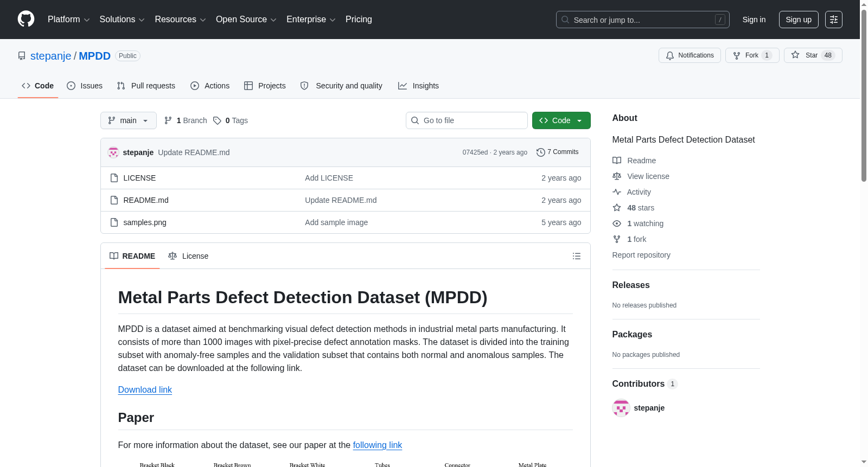Go to the GitHub homepage logo

(x=26, y=20)
